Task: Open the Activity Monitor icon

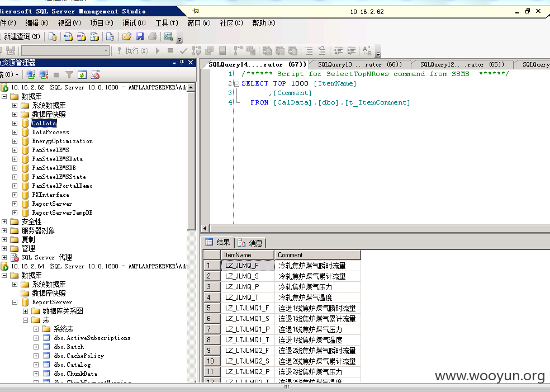Action: coord(169,36)
